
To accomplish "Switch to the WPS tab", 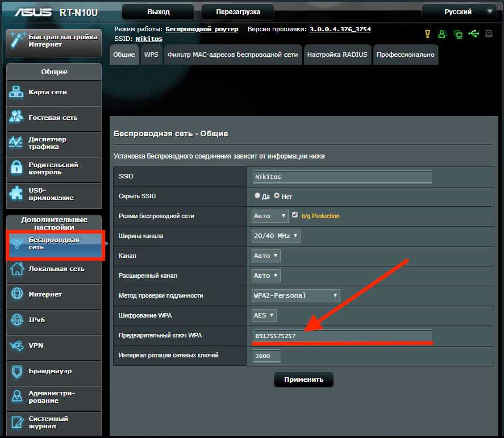I will (151, 55).
